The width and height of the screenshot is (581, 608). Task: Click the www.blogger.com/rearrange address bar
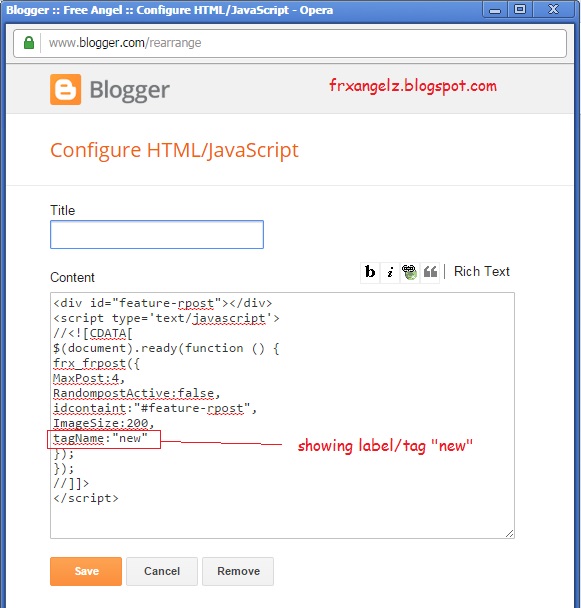click(290, 43)
